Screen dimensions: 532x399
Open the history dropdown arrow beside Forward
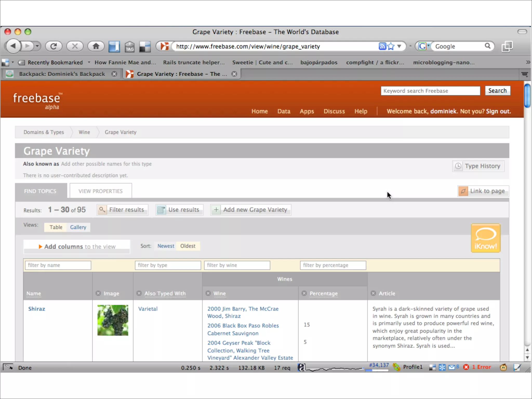(x=37, y=46)
